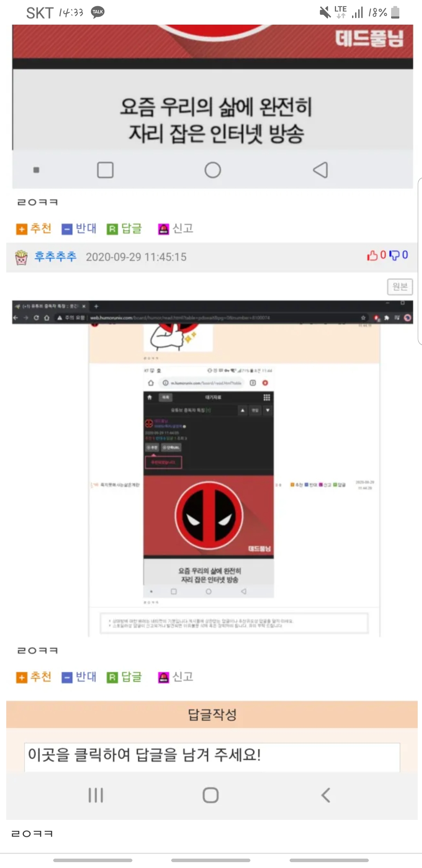Tap the KakaoTalk notification icon in status bar
Screen dimensions: 422x868
coord(98,12)
